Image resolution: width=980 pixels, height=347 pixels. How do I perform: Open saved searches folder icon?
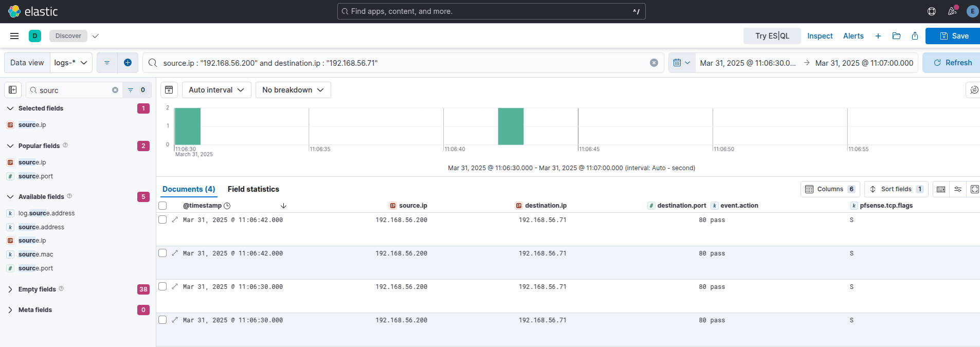[896, 36]
